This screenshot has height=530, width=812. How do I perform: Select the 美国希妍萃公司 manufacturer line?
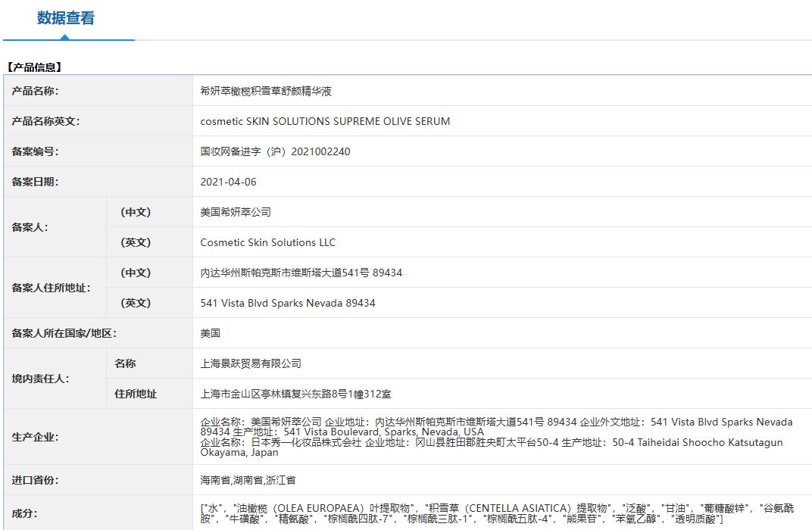coord(497,427)
